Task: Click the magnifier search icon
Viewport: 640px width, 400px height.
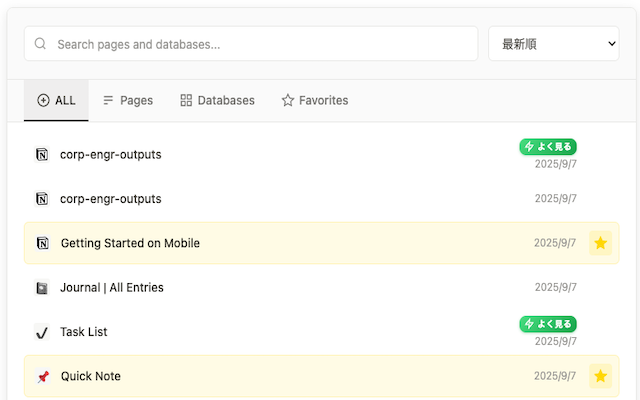Action: [x=40, y=43]
